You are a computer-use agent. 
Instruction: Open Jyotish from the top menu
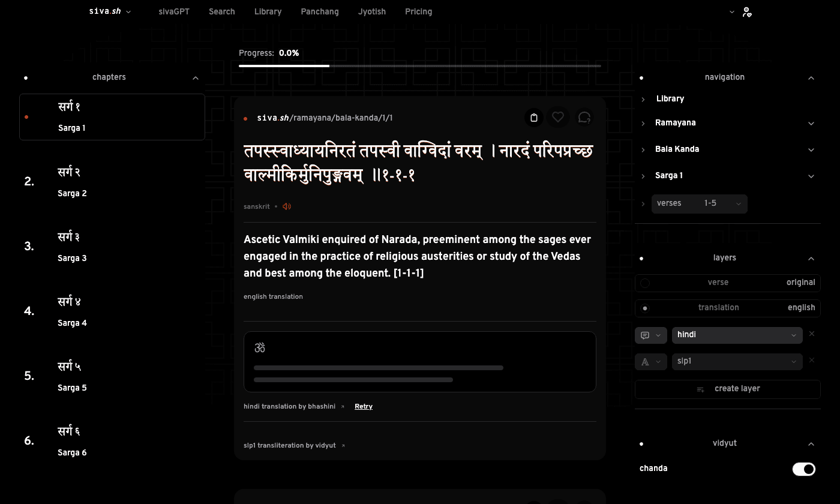[372, 11]
